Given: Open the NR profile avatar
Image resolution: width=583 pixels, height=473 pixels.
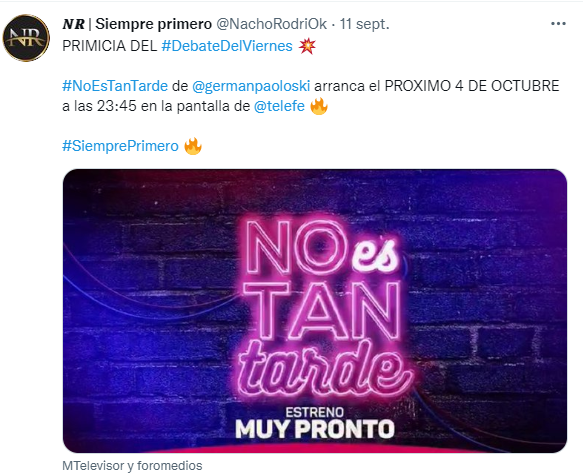Looking at the screenshot, I should pos(26,38).
